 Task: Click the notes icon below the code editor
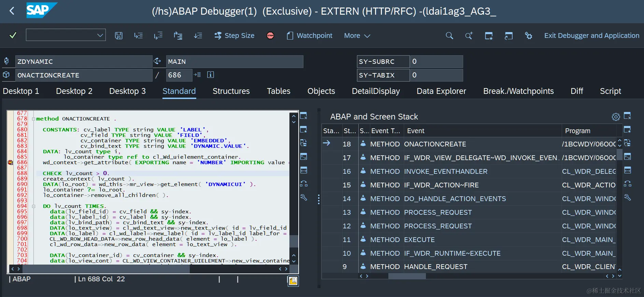293,281
